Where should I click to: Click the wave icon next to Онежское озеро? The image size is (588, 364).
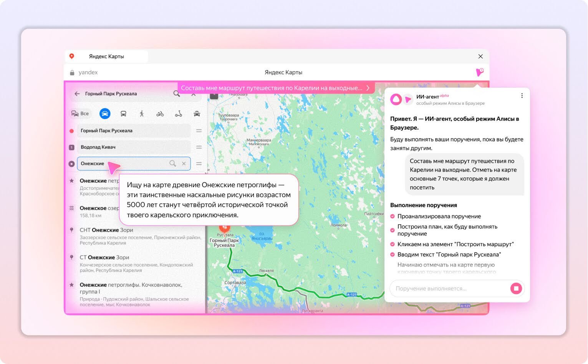point(71,208)
